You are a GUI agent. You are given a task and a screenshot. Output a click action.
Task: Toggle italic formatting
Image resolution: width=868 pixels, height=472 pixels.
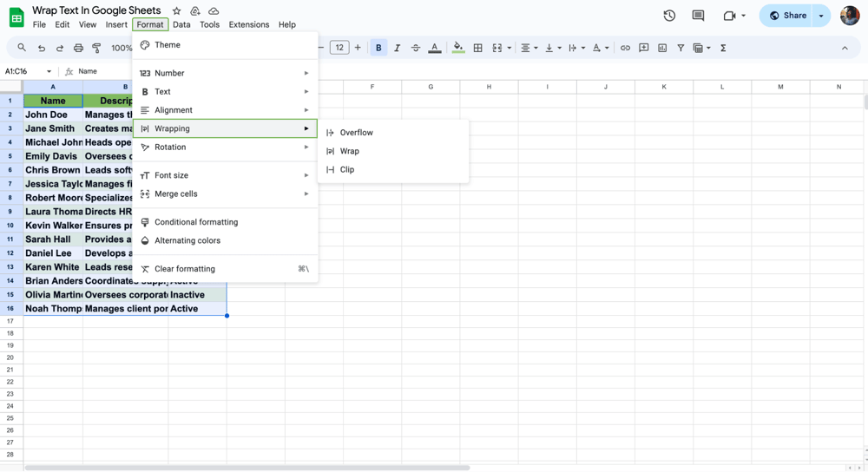(397, 48)
